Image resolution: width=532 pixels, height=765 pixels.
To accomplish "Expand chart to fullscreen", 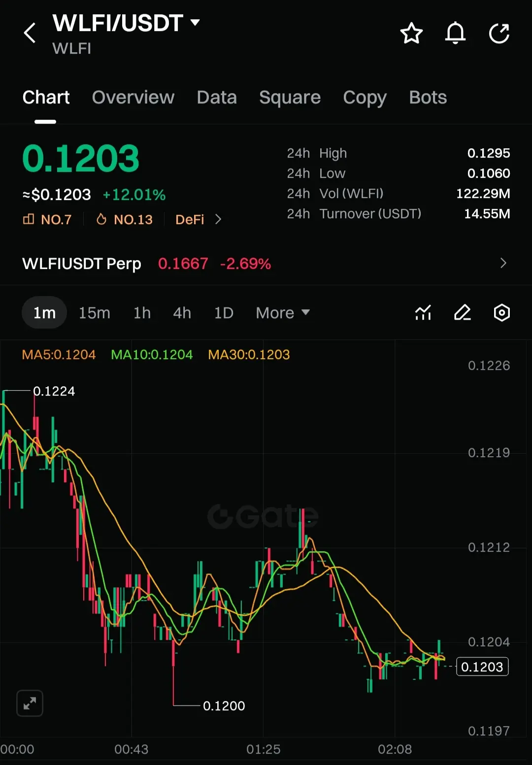I will tap(30, 703).
